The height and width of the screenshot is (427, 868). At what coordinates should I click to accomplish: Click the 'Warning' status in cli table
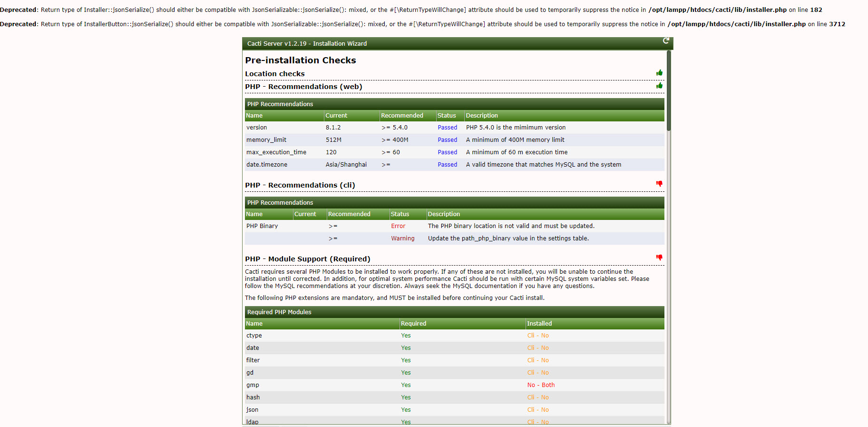coord(403,238)
